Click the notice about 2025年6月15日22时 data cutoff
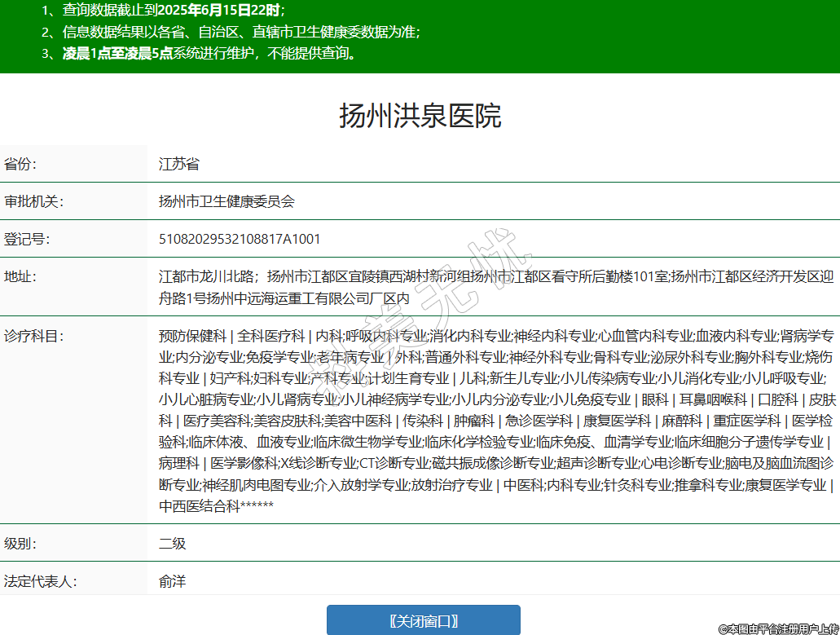Screen dimensions: 840x635 (163, 11)
